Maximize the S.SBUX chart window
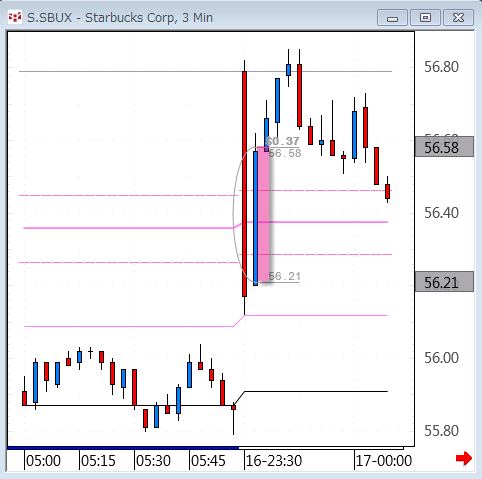The width and height of the screenshot is (482, 479). point(425,17)
